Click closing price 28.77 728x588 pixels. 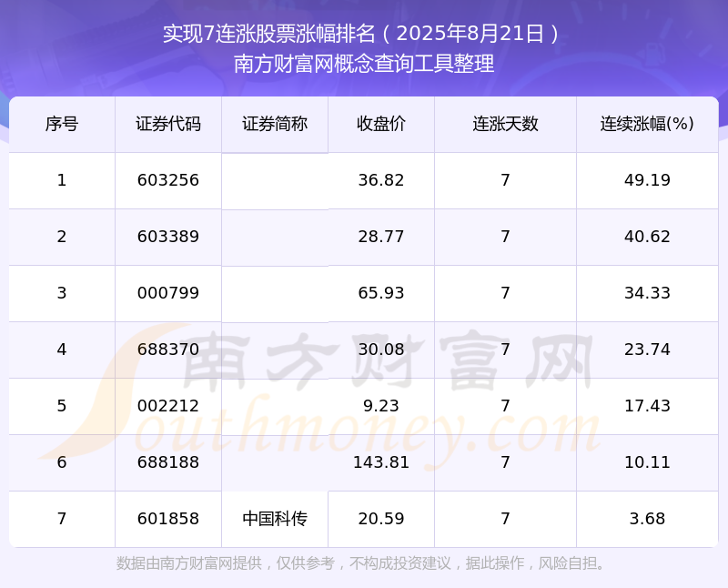tap(381, 237)
